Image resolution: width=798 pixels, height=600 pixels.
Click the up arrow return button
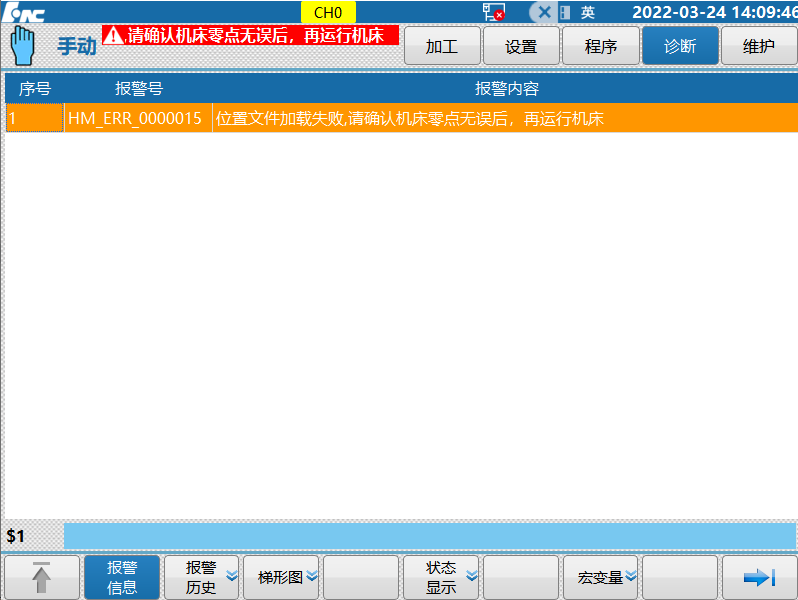(42, 577)
